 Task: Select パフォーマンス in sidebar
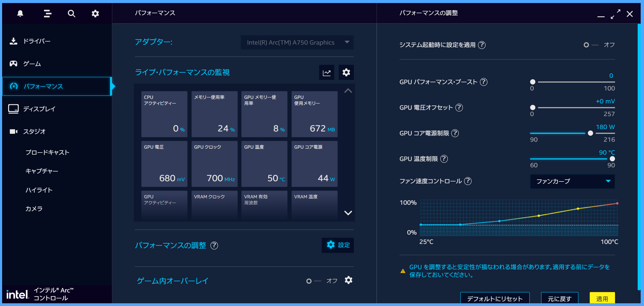click(x=57, y=86)
